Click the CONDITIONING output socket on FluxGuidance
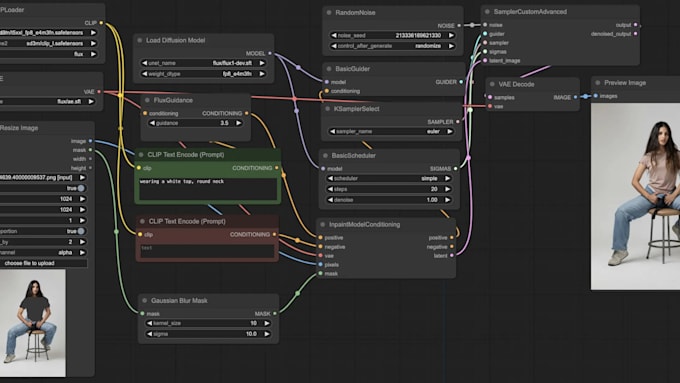 (x=247, y=113)
